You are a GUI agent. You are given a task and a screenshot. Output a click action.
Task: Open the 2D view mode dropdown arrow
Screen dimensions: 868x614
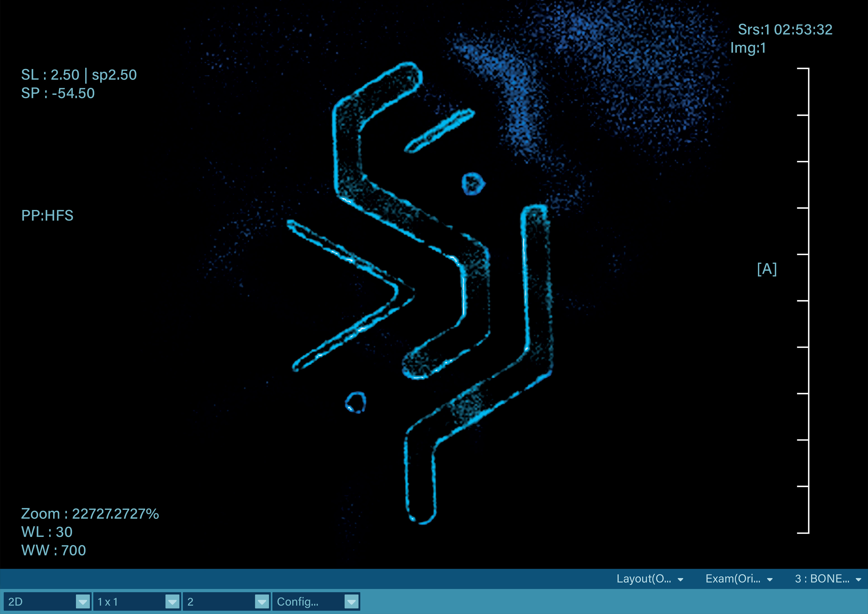point(83,602)
